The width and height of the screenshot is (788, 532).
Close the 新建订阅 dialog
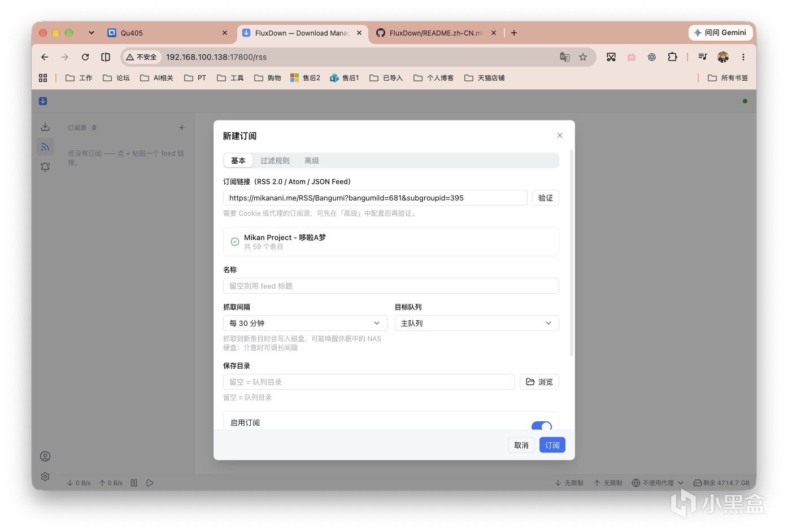click(x=560, y=136)
